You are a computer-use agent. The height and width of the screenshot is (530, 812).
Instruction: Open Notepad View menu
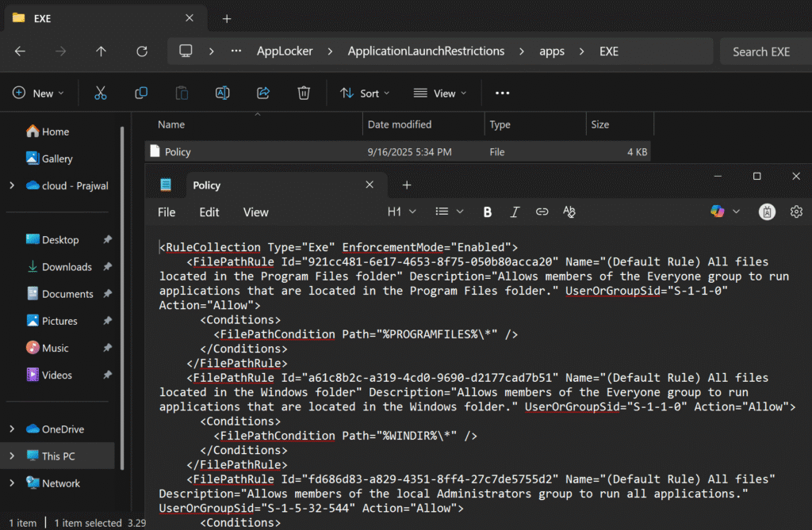pyautogui.click(x=256, y=212)
